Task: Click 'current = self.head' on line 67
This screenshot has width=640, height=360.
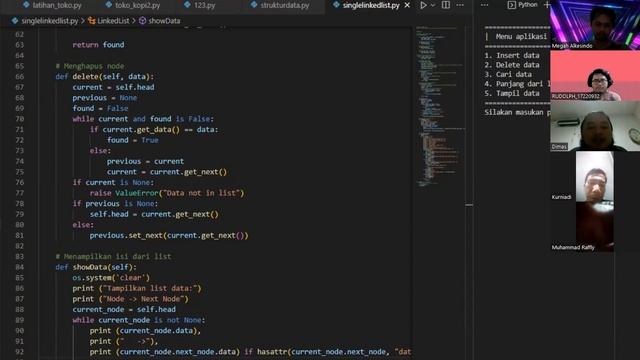Action: [x=113, y=87]
